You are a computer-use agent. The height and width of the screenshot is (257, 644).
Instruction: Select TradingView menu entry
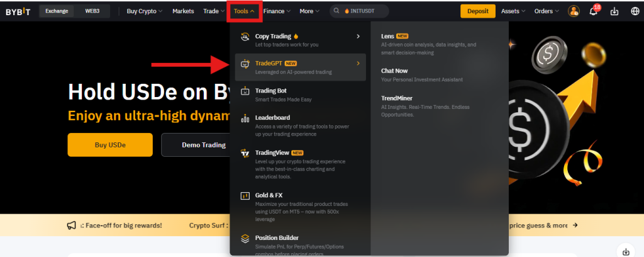pos(300,164)
